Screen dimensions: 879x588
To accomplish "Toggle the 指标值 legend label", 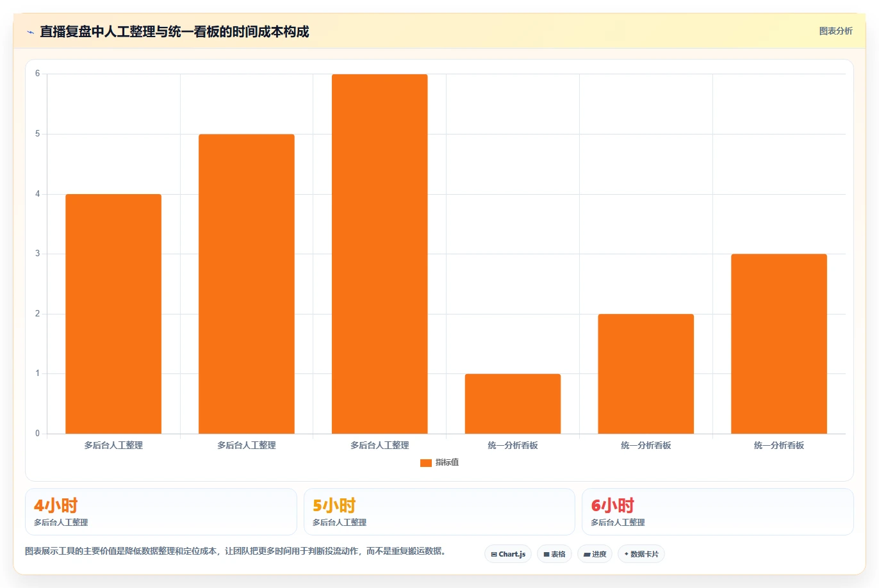I will 447,462.
